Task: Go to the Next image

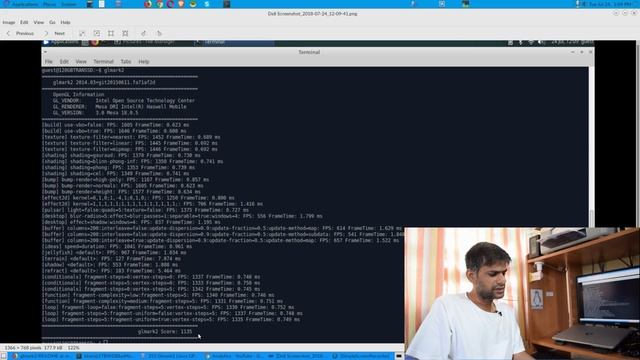Action: (x=55, y=33)
